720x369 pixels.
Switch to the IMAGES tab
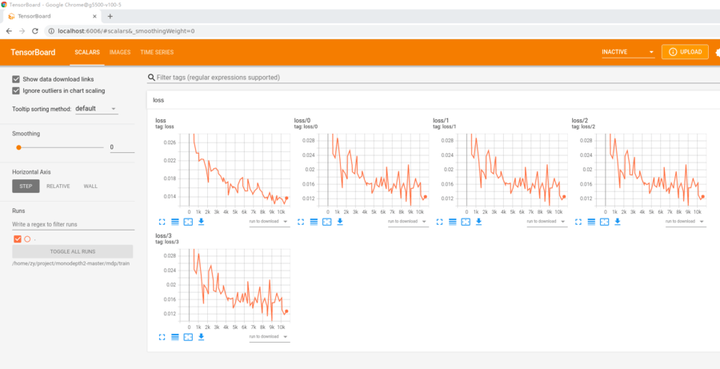[x=120, y=52]
